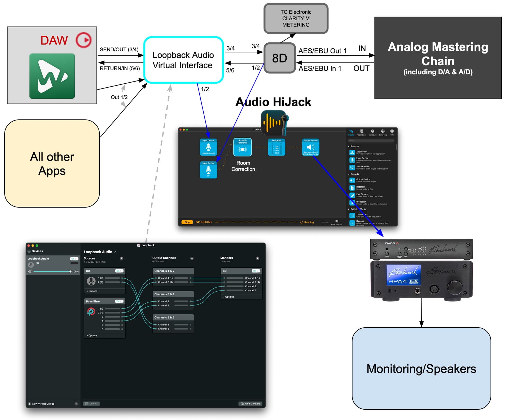Click pencil icon to rename Loopback Audio

tap(115, 252)
